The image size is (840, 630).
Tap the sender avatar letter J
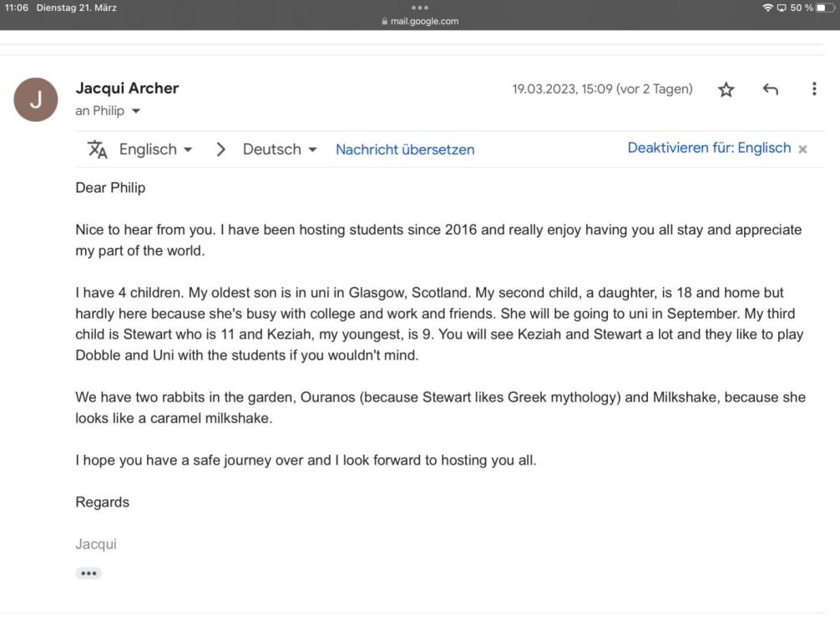36,99
